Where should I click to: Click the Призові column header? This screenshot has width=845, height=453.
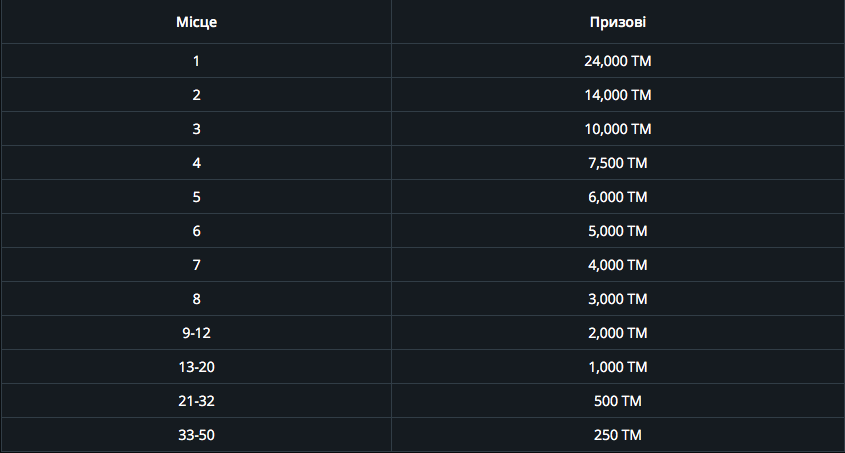coord(618,22)
